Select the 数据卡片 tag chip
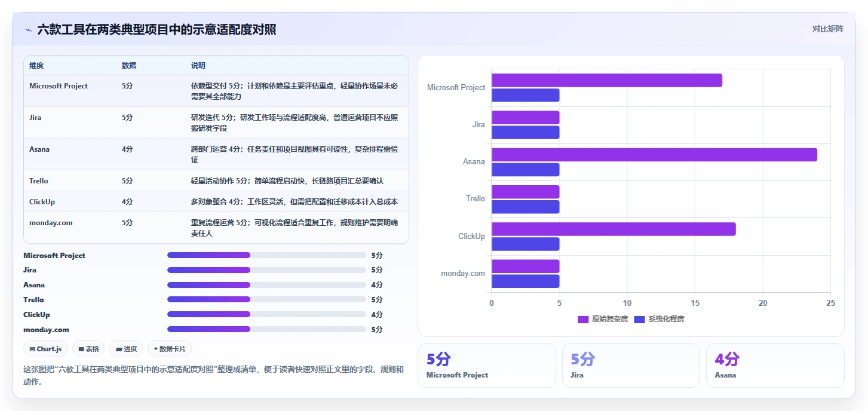 pyautogui.click(x=170, y=349)
